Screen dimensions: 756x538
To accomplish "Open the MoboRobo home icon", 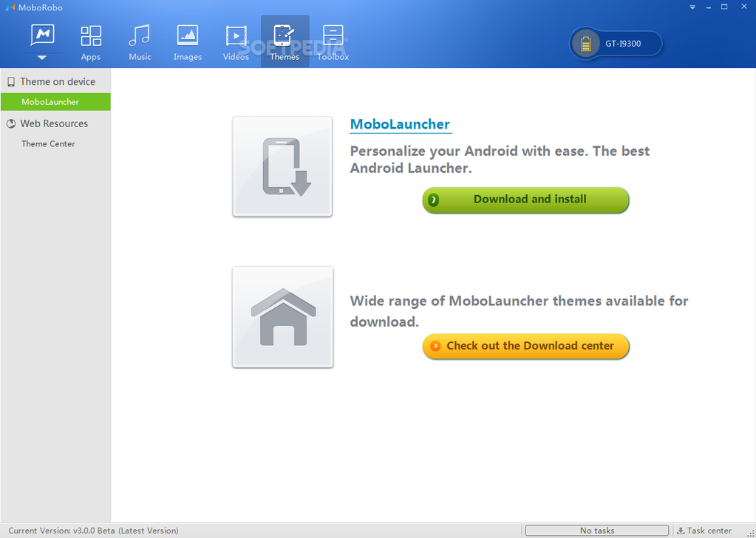I will [x=42, y=35].
